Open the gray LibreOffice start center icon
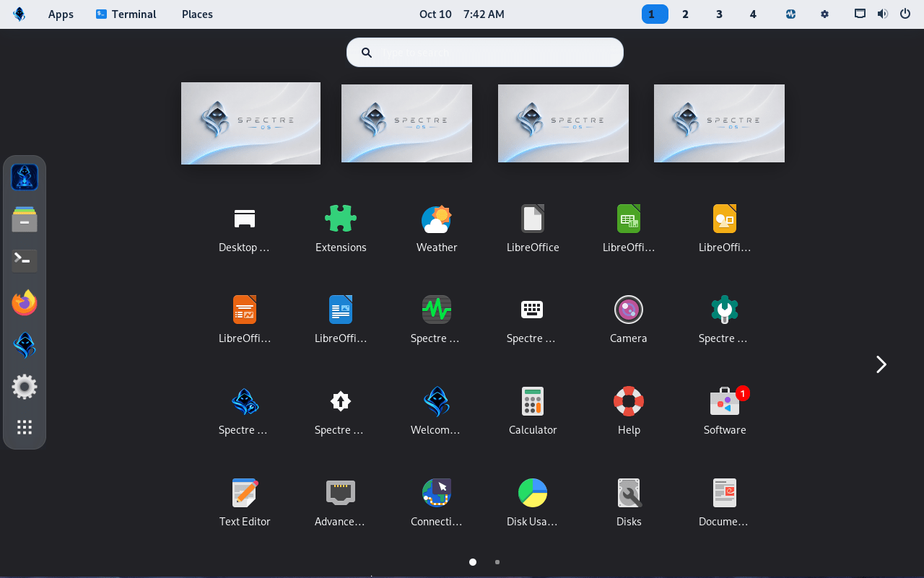Image resolution: width=924 pixels, height=578 pixels. click(533, 219)
